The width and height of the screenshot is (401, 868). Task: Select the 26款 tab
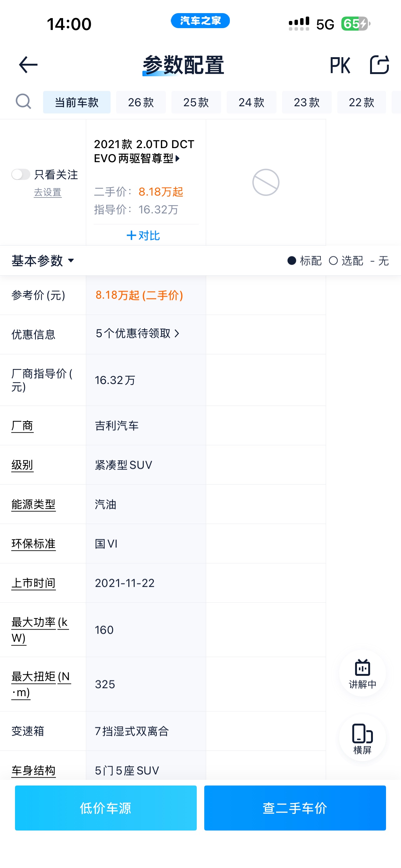(x=141, y=102)
